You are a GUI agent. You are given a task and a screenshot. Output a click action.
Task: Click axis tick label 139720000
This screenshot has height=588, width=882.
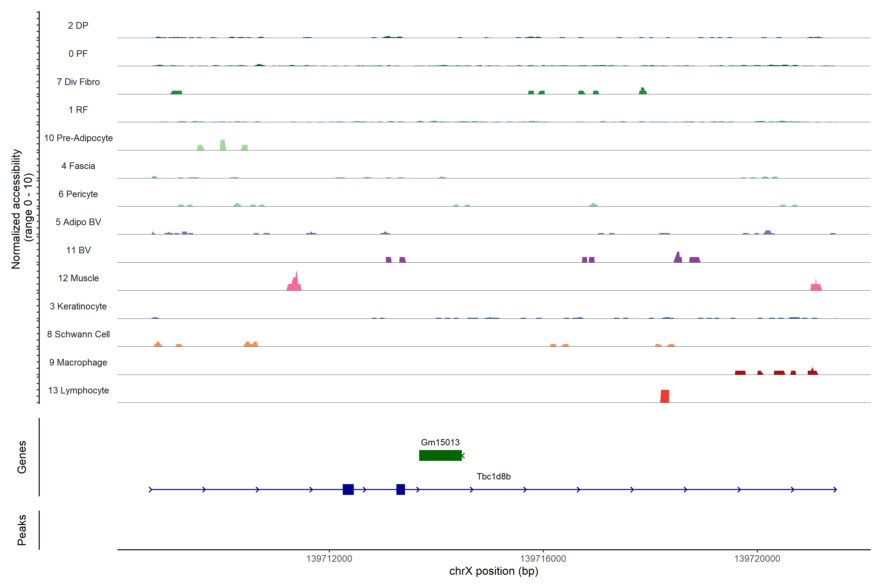coord(757,558)
